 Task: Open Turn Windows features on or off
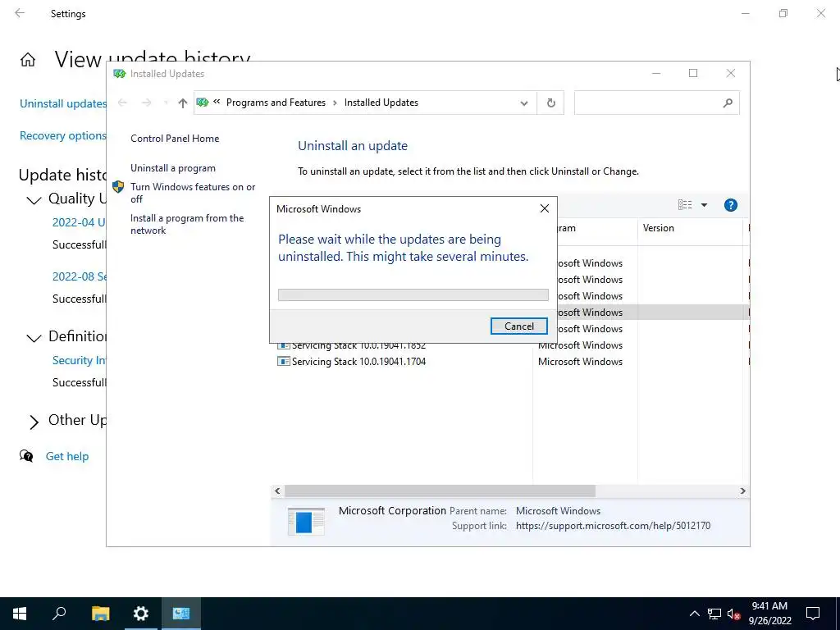(193, 193)
